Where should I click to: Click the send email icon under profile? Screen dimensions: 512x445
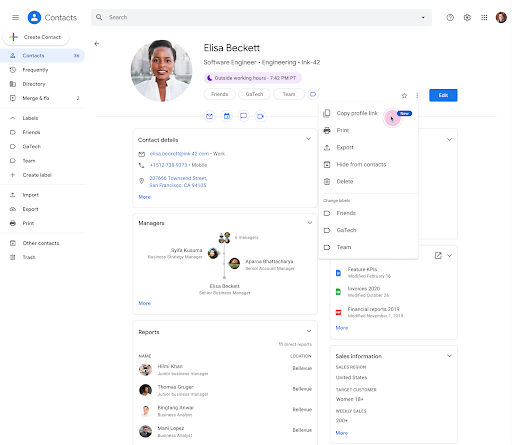pos(209,116)
